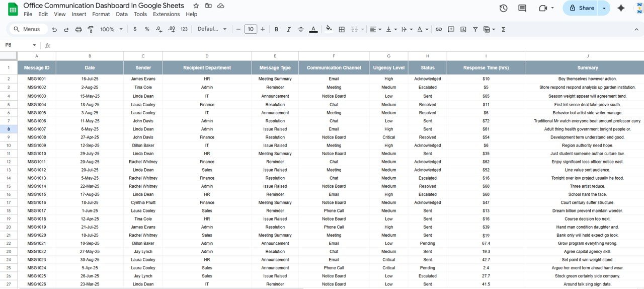Click the Functions sigma icon
The image size is (644, 289).
tap(504, 29)
